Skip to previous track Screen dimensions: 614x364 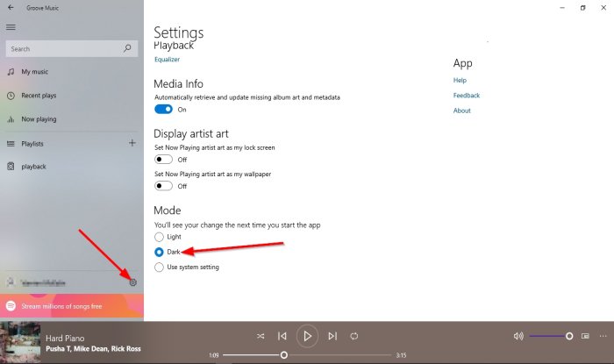(x=282, y=336)
